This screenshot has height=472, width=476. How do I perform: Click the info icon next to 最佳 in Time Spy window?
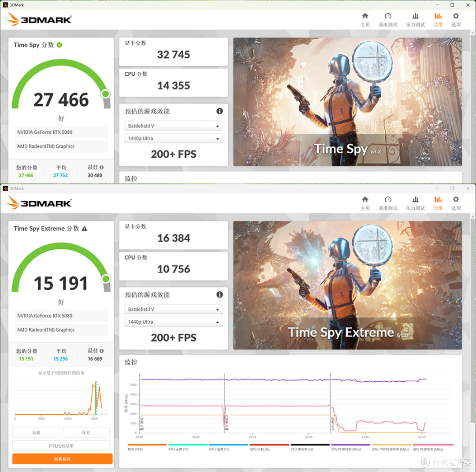[x=101, y=167]
